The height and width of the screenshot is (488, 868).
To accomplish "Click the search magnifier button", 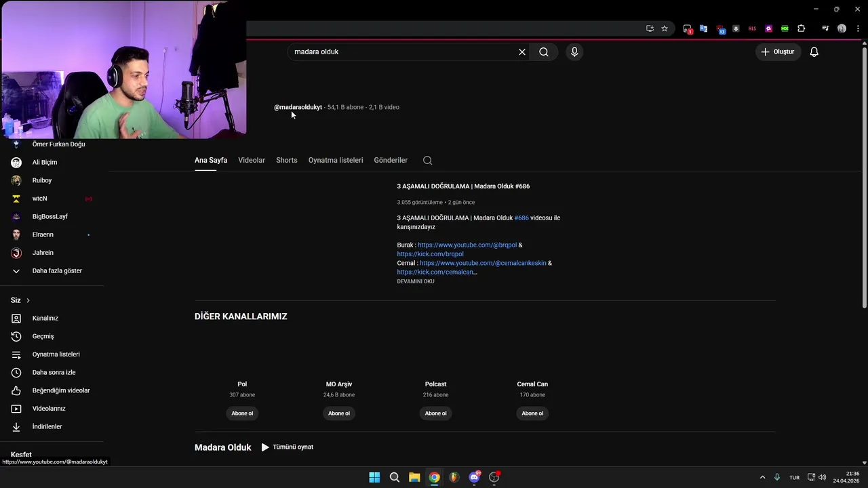I will (544, 52).
